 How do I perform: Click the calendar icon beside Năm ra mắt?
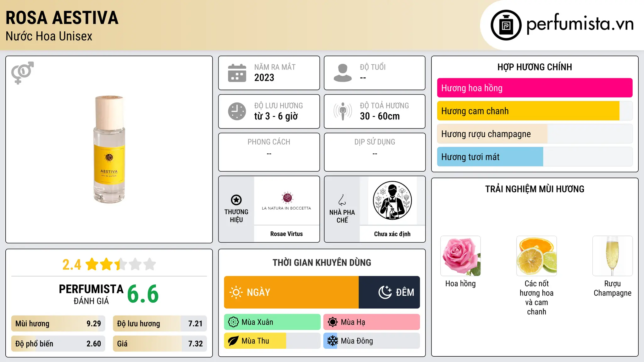coord(237,73)
